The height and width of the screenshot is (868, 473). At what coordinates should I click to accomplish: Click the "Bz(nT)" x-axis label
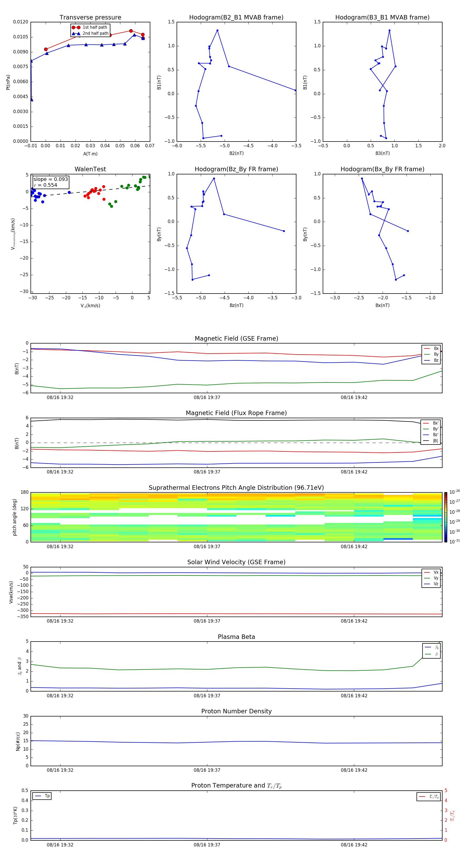pyautogui.click(x=236, y=305)
